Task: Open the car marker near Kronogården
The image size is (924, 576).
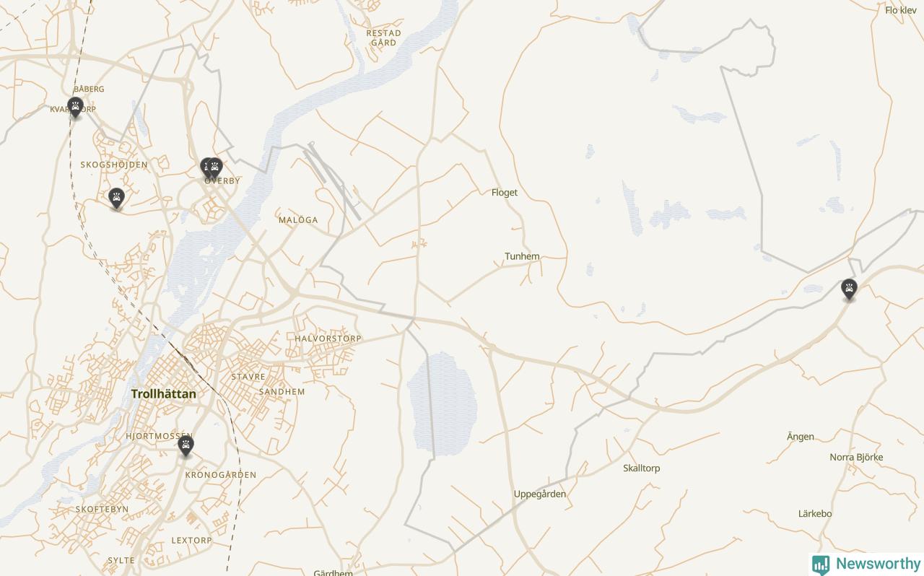Action: pyautogui.click(x=186, y=447)
